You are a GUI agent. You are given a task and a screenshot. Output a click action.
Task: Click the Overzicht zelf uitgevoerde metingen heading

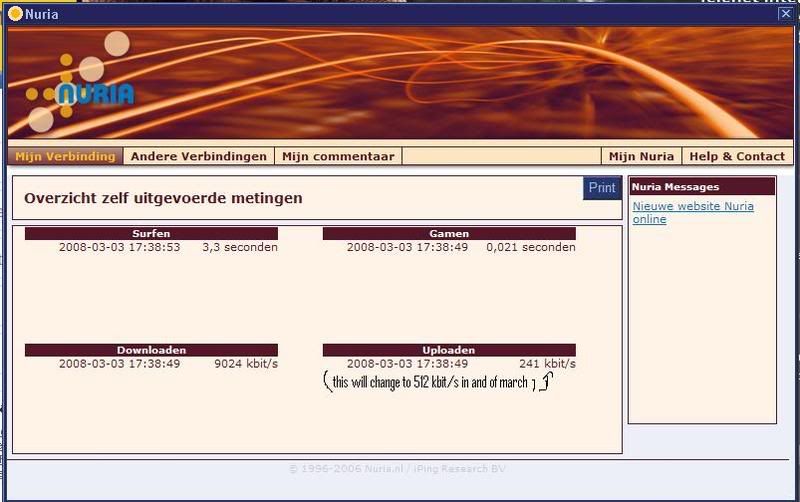pos(163,198)
